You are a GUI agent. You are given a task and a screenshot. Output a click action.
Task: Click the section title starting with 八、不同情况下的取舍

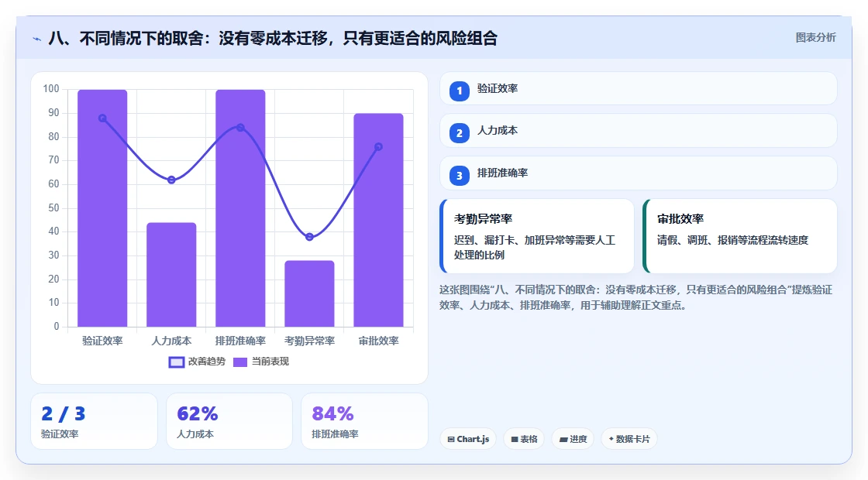pos(273,38)
